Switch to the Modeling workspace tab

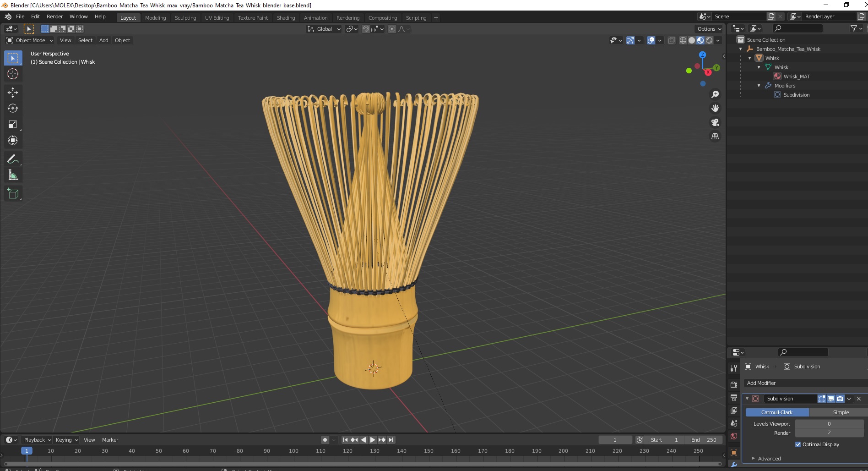point(155,18)
